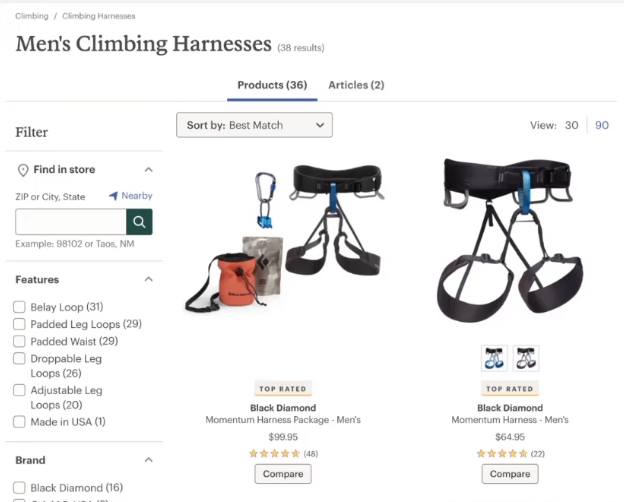This screenshot has height=502, width=624.
Task: Switch to the Articles (2) tab
Action: click(356, 85)
